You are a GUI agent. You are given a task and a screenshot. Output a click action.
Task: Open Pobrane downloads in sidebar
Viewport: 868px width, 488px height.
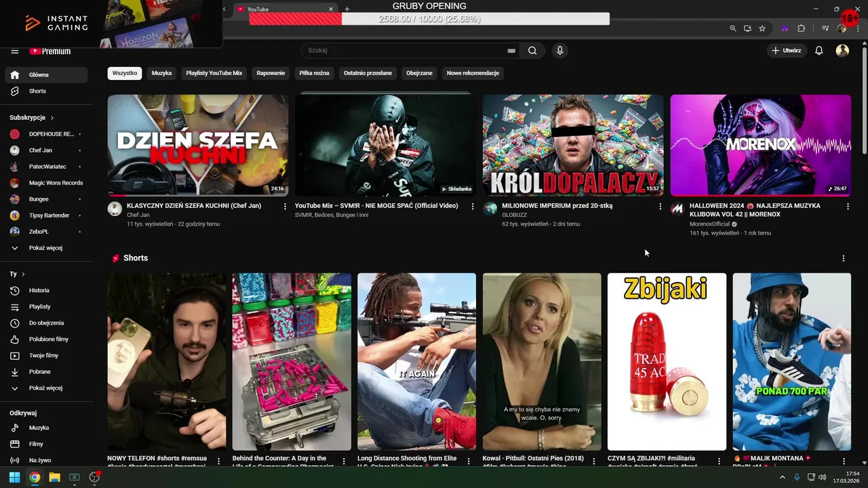coord(46,371)
